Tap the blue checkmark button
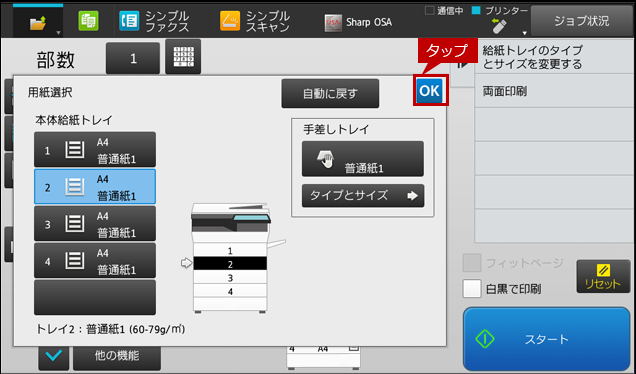 [54, 357]
